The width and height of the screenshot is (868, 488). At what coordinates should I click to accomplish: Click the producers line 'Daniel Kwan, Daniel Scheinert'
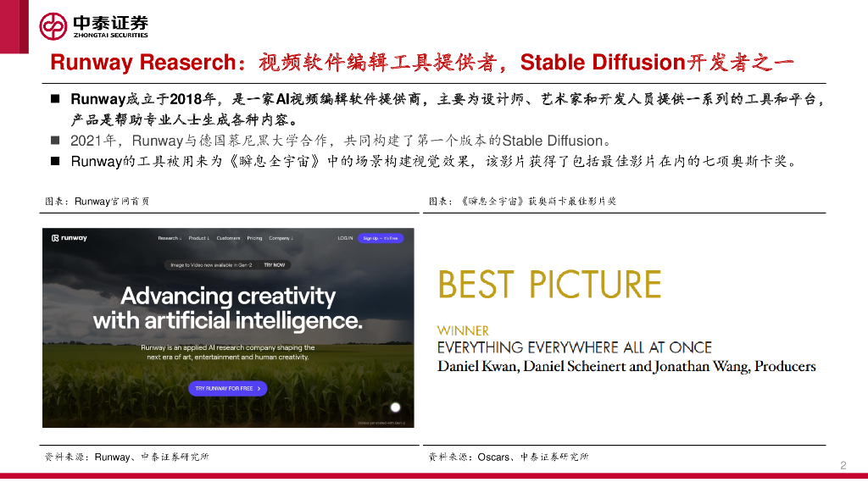point(626,366)
